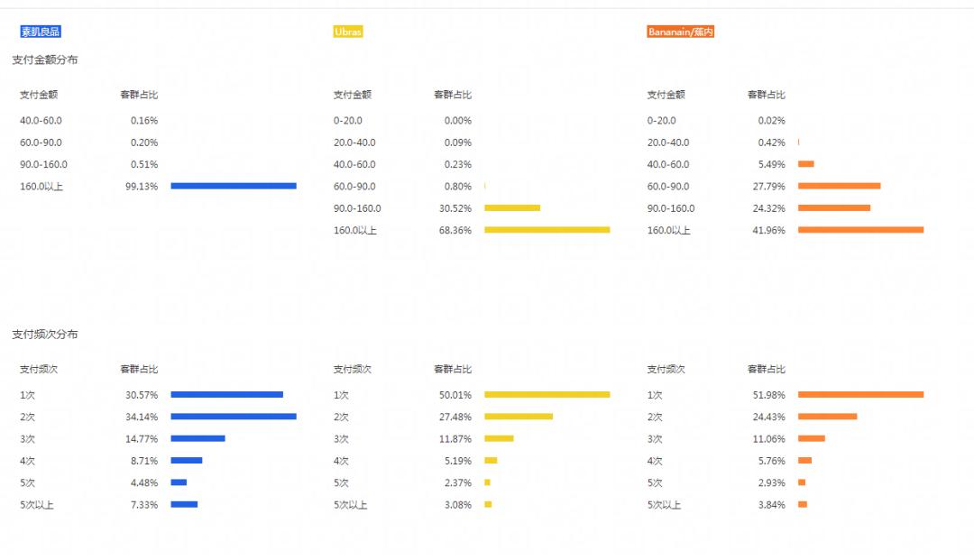Click the 支付频次 column header under 素肌良品
Screen dimensions: 974x560
pos(39,370)
